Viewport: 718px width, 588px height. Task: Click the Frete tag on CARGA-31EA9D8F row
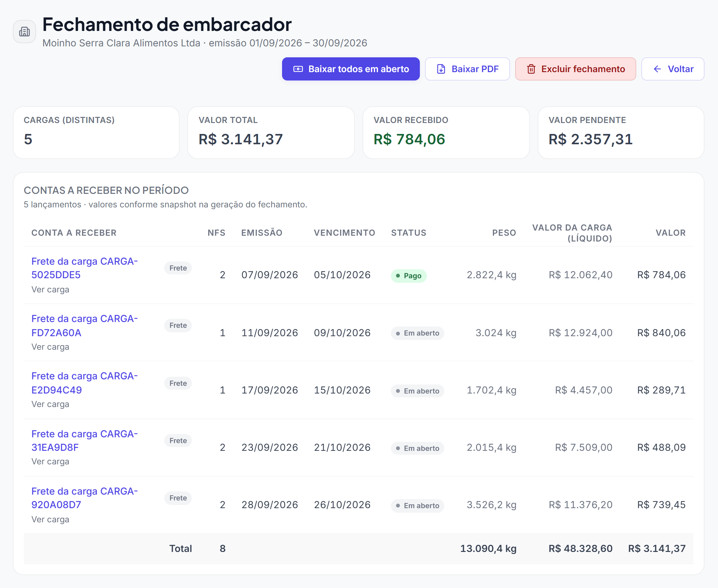click(178, 440)
